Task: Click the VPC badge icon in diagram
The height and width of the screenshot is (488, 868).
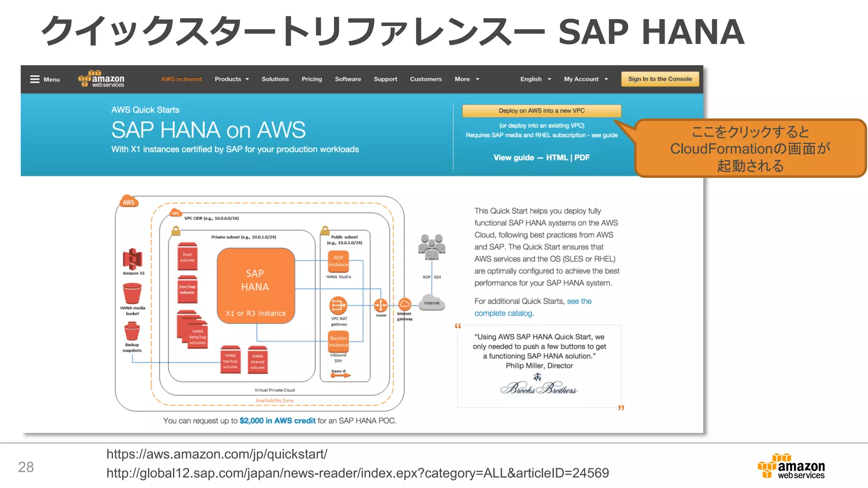Action: tap(175, 213)
